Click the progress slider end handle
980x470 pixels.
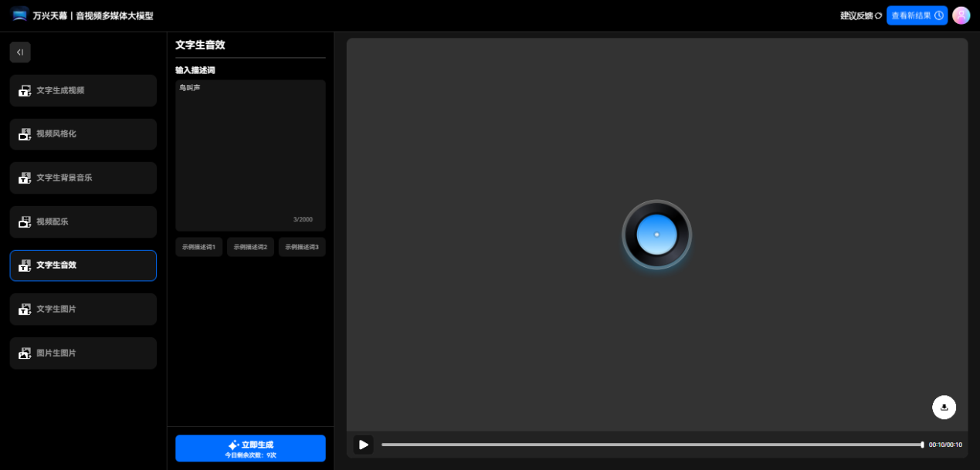tap(922, 445)
